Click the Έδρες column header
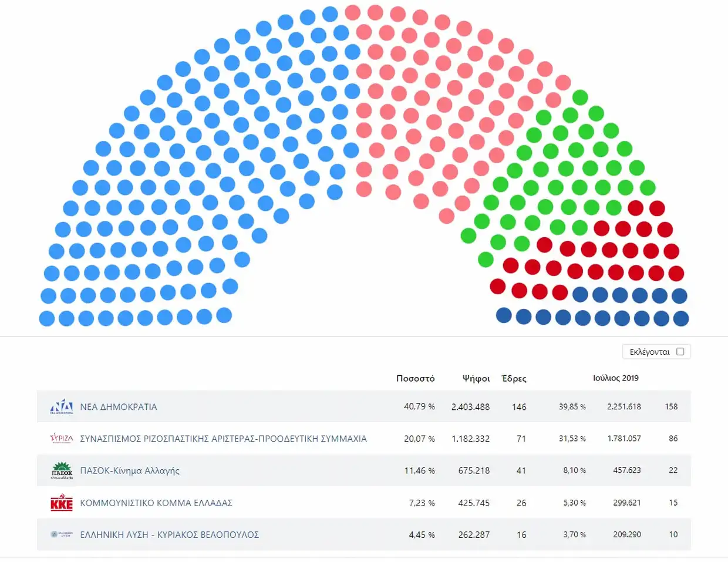The height and width of the screenshot is (562, 728). coord(514,378)
